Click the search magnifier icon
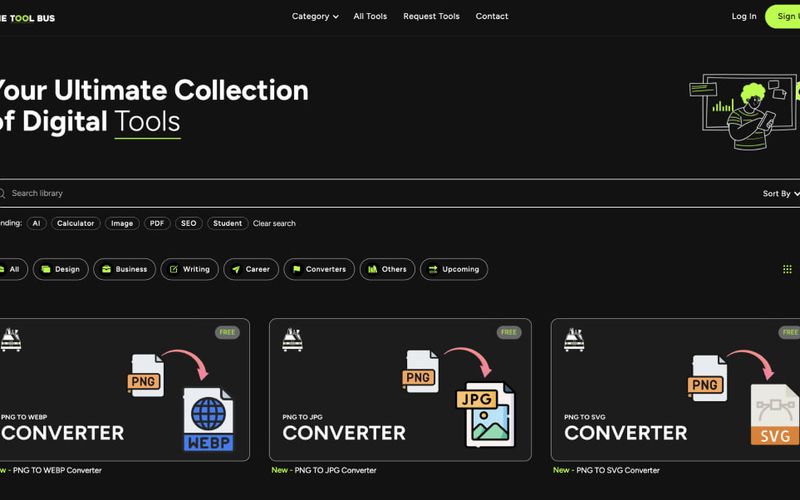 (x=2, y=193)
